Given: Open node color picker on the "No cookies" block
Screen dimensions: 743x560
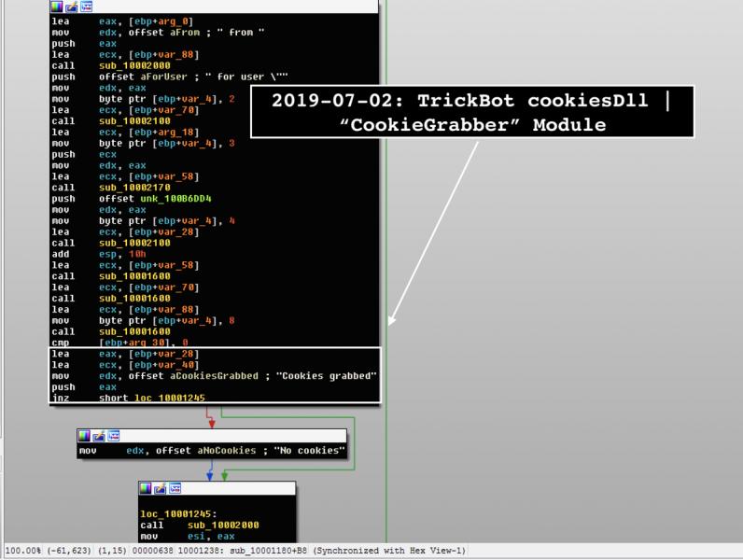Looking at the screenshot, I should pyautogui.click(x=85, y=436).
